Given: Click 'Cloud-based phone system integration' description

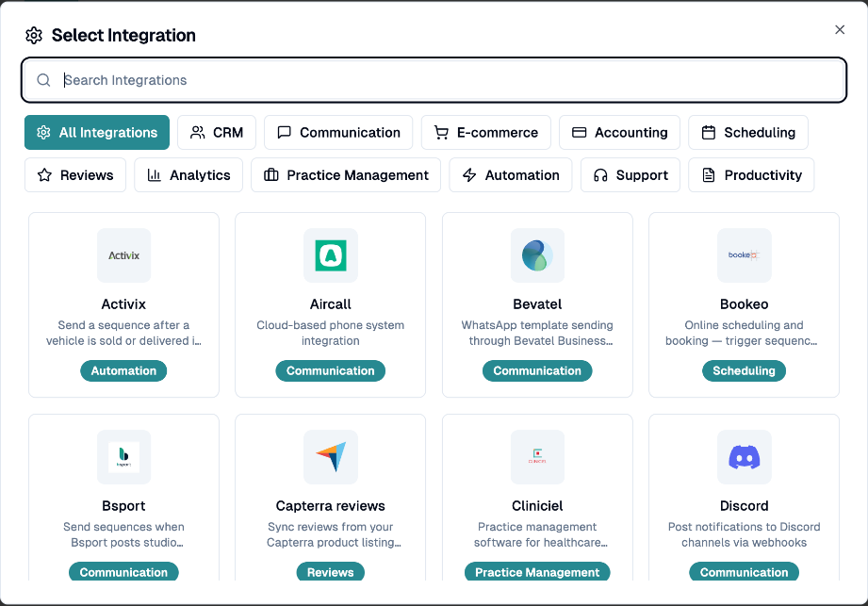Looking at the screenshot, I should 331,334.
